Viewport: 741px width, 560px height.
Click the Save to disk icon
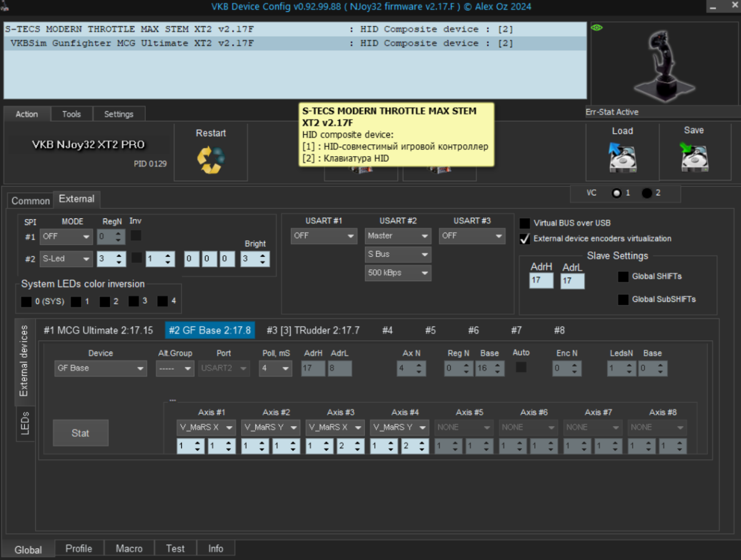(693, 157)
